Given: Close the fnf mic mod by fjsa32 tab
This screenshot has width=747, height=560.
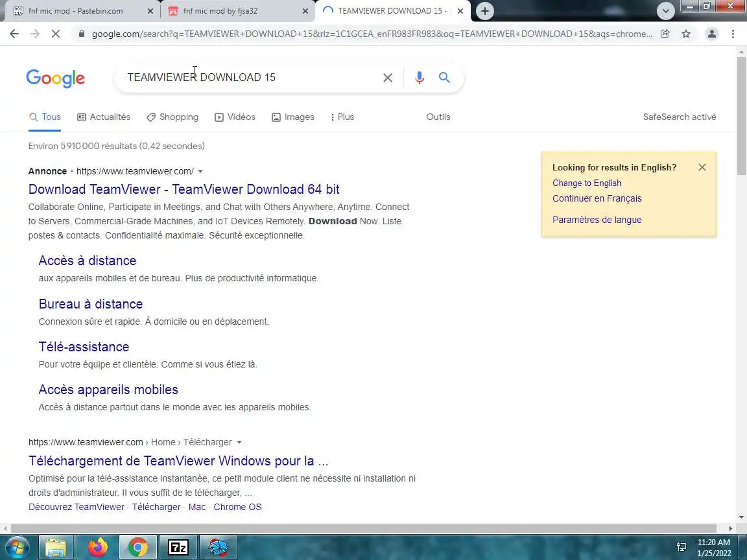Looking at the screenshot, I should click(x=305, y=11).
